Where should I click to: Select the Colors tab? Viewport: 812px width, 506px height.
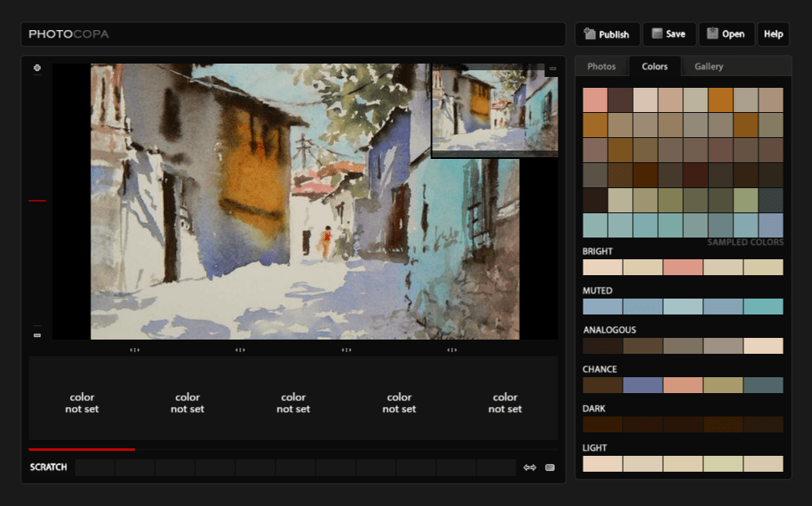tap(655, 67)
